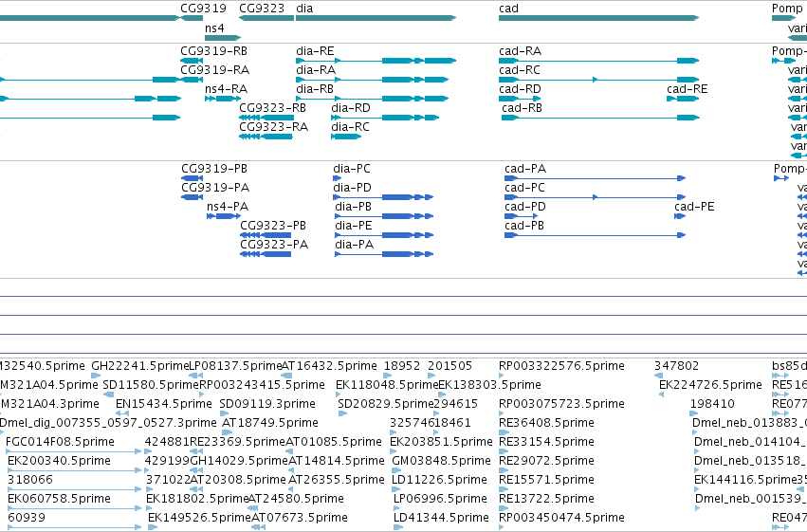Click EST GH22241.5prime
Screen dimensions: 807x532
pyautogui.click(x=140, y=366)
